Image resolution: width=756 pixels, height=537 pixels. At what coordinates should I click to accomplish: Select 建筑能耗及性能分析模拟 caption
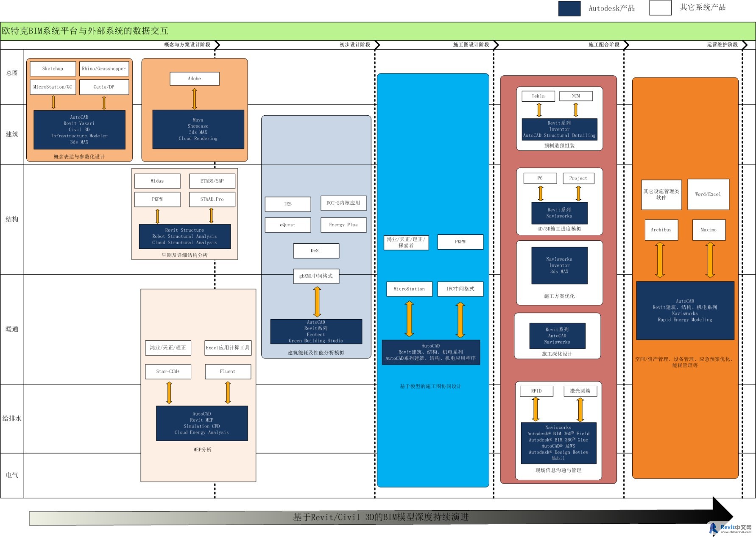coord(316,353)
